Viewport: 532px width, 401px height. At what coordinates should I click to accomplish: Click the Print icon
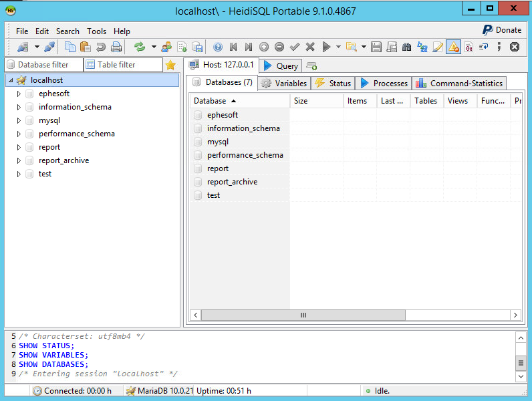(x=116, y=47)
